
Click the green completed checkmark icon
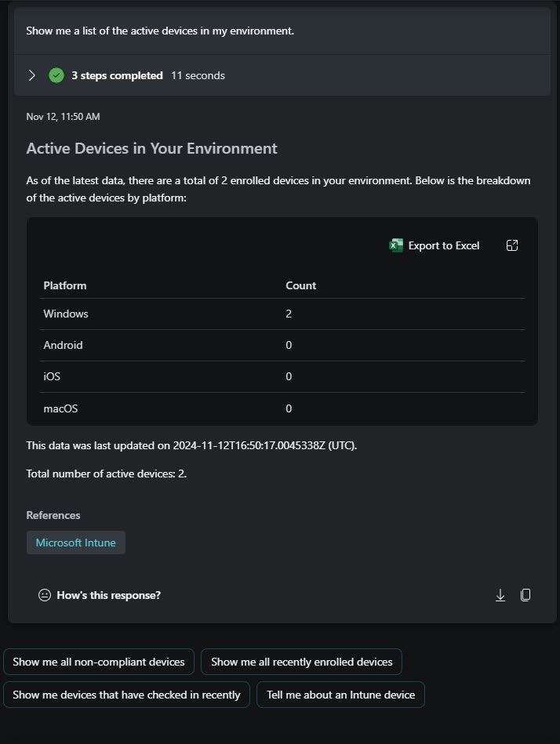(x=56, y=75)
